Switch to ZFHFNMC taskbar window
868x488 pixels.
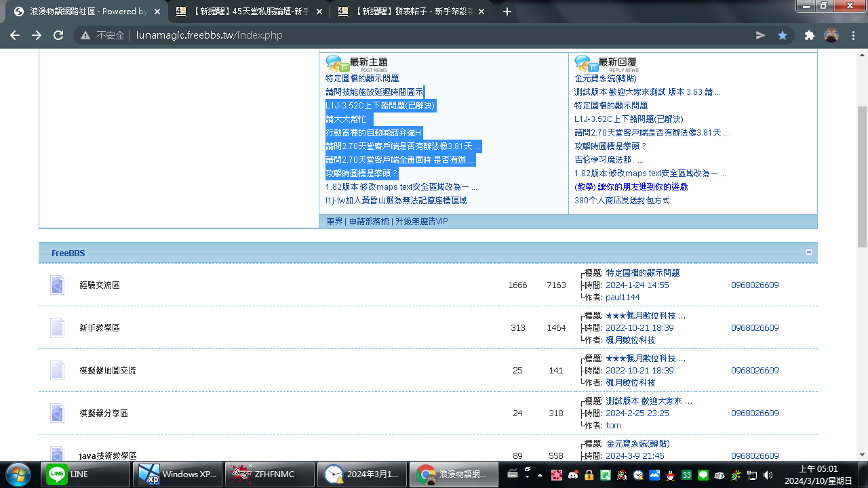tap(271, 474)
